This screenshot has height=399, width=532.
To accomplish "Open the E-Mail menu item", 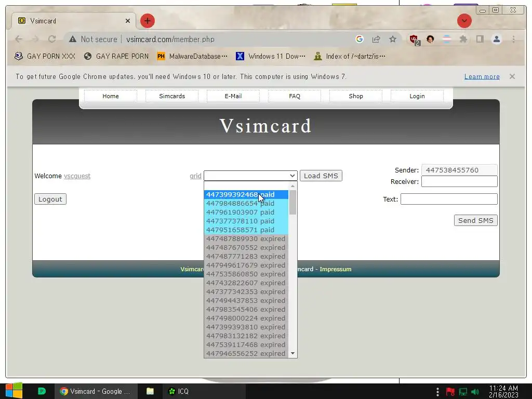I will 233,96.
